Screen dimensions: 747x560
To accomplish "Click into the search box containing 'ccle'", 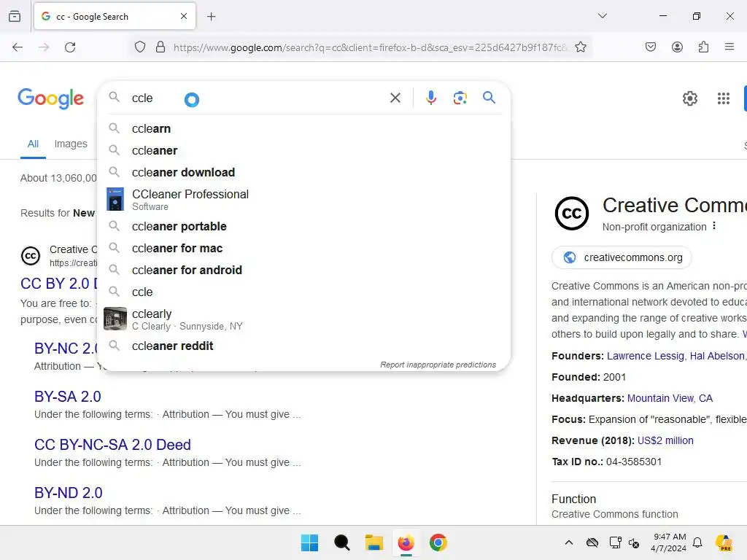I will 258,98.
